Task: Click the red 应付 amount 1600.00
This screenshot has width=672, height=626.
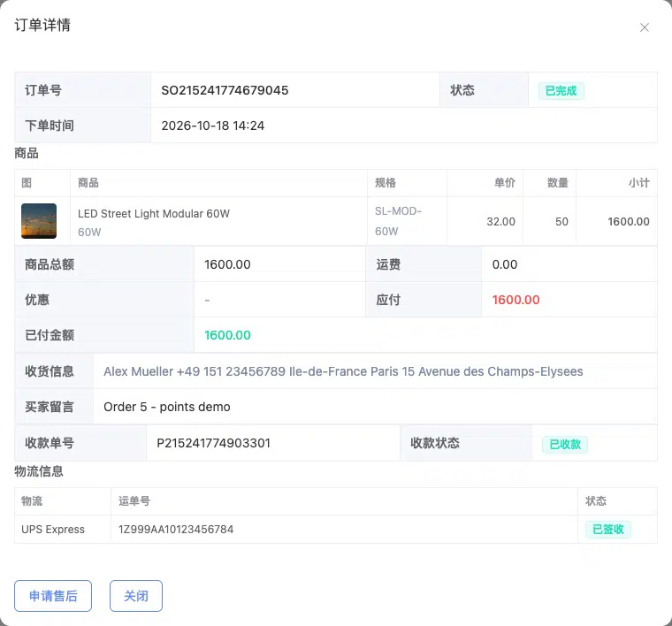Action: 515,300
